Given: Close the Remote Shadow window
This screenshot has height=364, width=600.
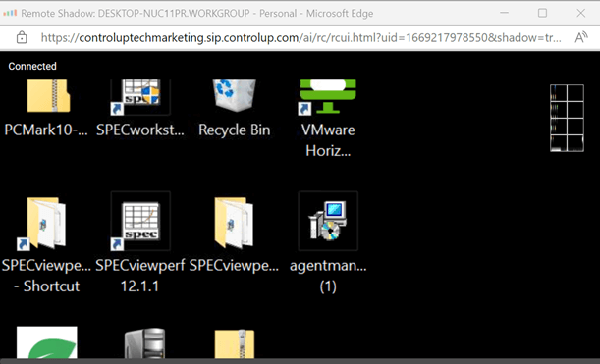Looking at the screenshot, I should (581, 13).
